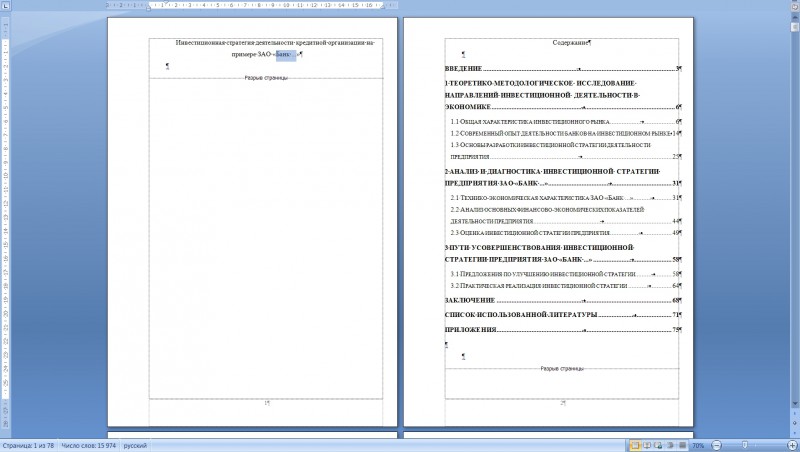The image size is (800, 452).
Task: Click the 'СПИСОК ИСПОЛЬЗОВАННОЙ ЛИТЕРАТУРЫ' entry
Action: (x=563, y=315)
